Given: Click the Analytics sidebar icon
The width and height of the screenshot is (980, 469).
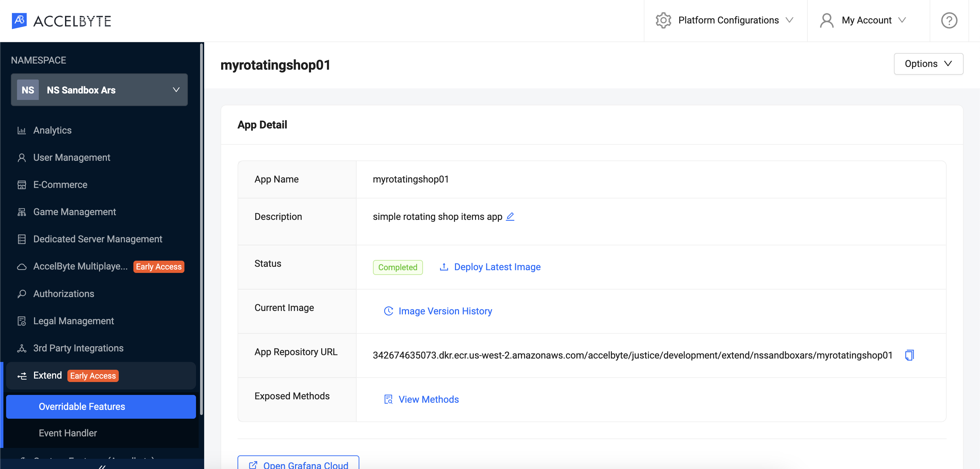Looking at the screenshot, I should [21, 130].
